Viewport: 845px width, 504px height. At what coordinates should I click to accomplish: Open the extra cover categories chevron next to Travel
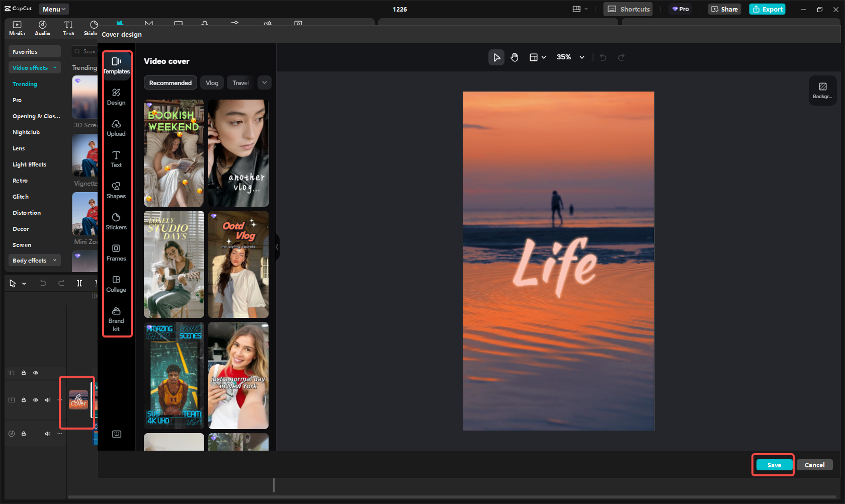(x=264, y=82)
